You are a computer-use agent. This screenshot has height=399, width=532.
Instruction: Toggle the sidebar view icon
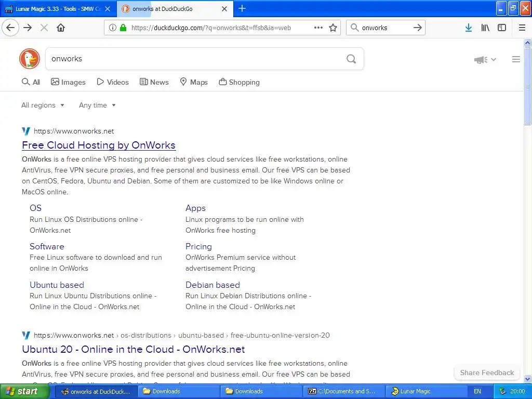502,28
